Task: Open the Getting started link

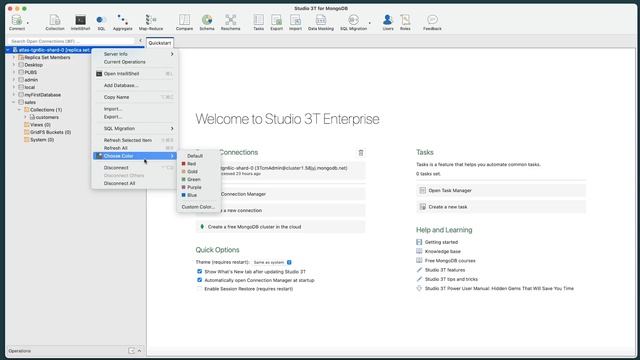Action: click(x=441, y=242)
